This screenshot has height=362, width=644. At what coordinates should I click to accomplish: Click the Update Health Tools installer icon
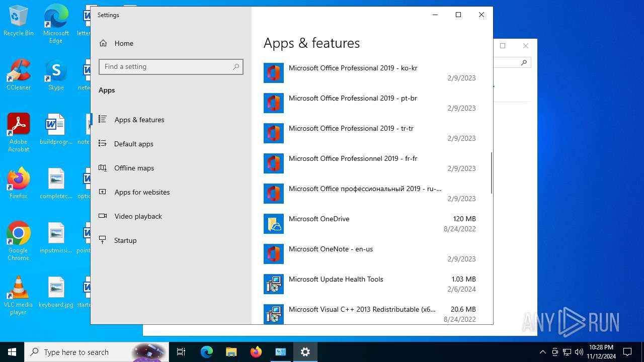274,284
